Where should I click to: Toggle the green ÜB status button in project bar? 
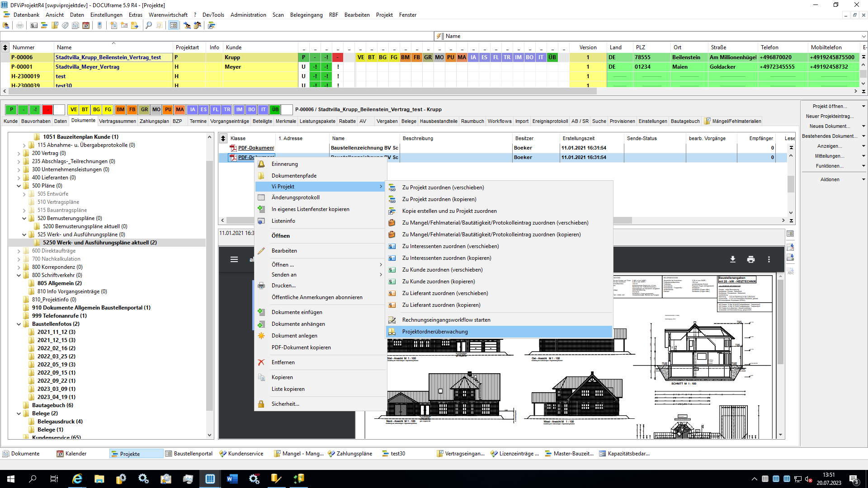click(x=275, y=110)
